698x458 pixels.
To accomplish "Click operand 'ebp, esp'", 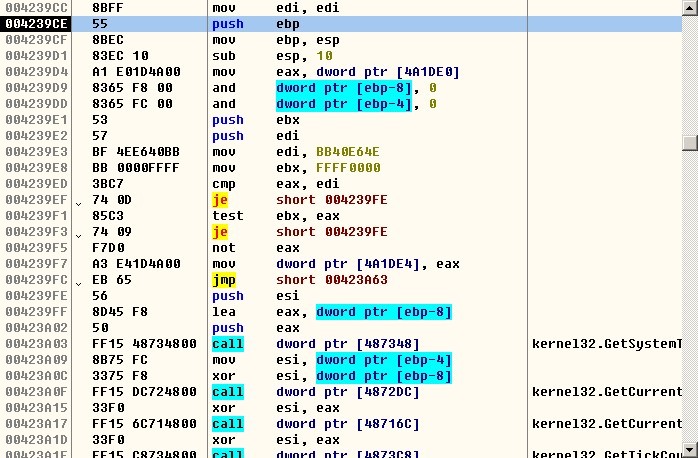I will tap(308, 40).
